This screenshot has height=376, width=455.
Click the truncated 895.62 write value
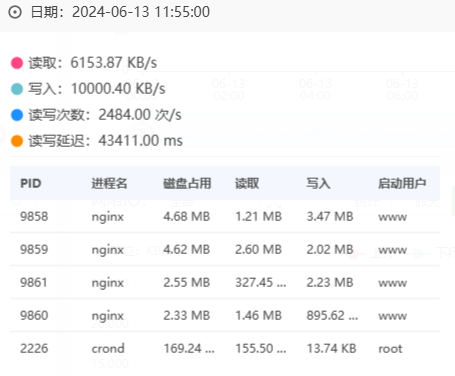coord(332,315)
